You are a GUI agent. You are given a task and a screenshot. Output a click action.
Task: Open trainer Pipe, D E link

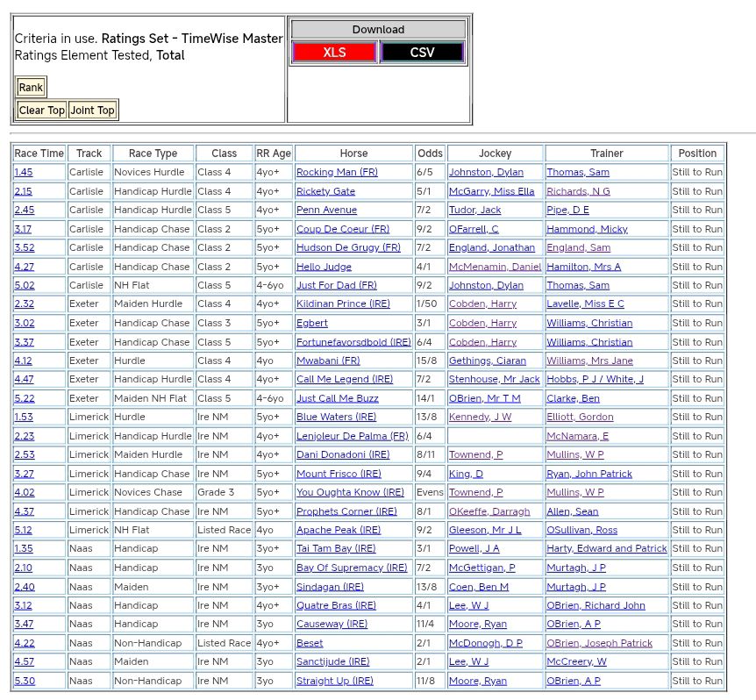[x=567, y=211]
